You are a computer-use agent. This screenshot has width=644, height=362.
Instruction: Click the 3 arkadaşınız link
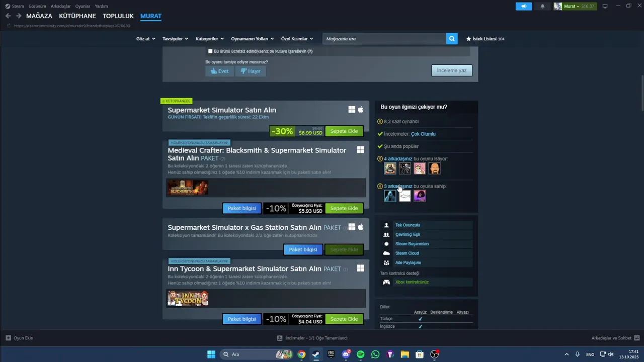click(398, 187)
